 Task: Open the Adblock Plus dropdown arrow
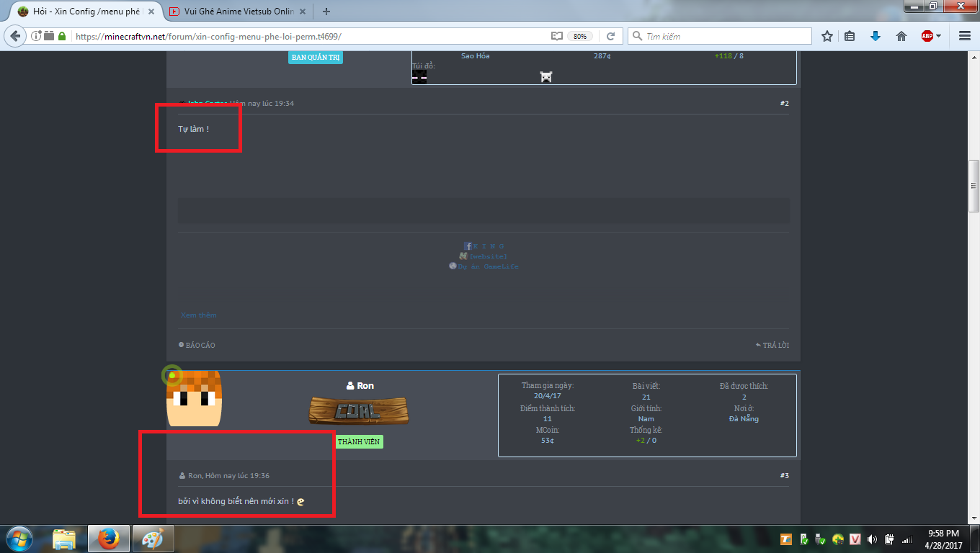click(x=939, y=36)
